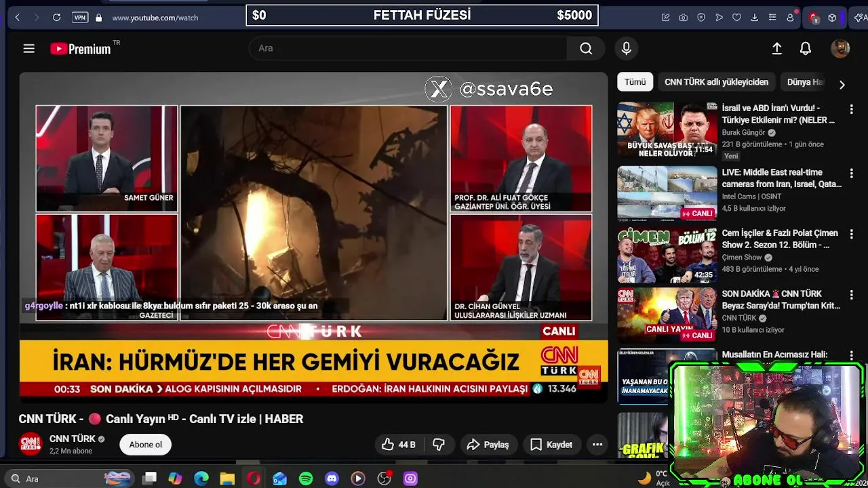This screenshot has width=868, height=488.
Task: Click the 'Kaydet' save button
Action: point(551,445)
